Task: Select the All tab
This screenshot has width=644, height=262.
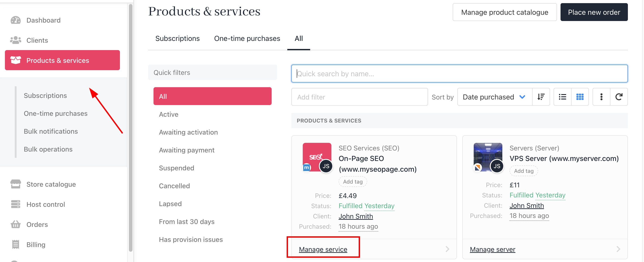Action: click(x=299, y=38)
